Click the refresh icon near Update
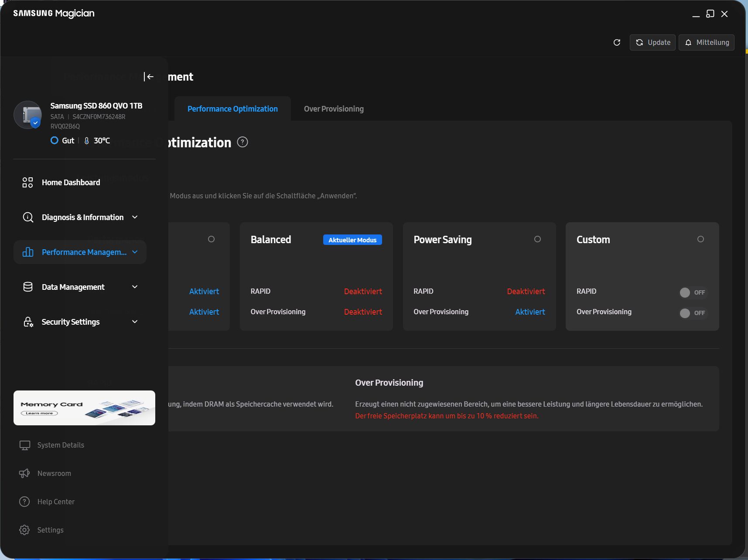 tap(617, 42)
